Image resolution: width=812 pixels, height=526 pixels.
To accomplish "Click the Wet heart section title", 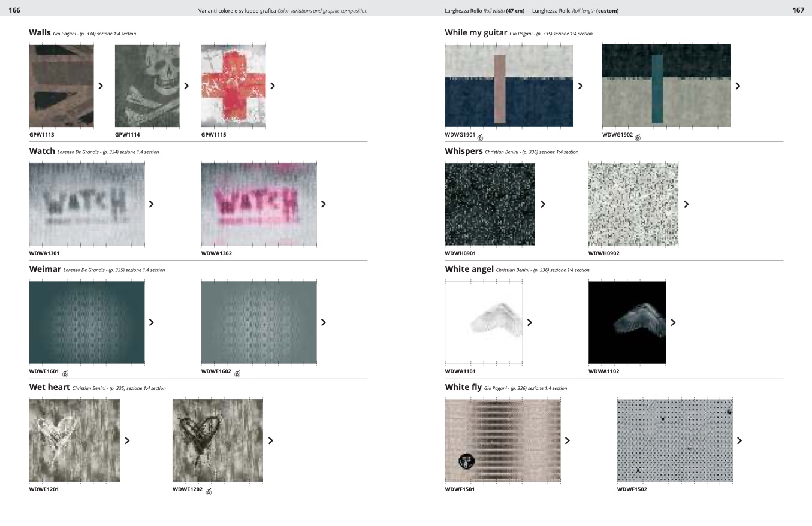I will tap(50, 388).
